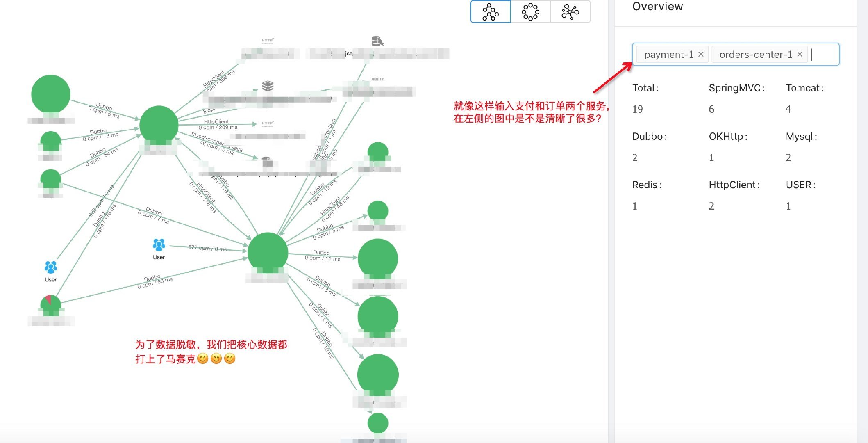This screenshot has width=868, height=443.
Task: Select the node with red pie slice
Action: pos(51,305)
